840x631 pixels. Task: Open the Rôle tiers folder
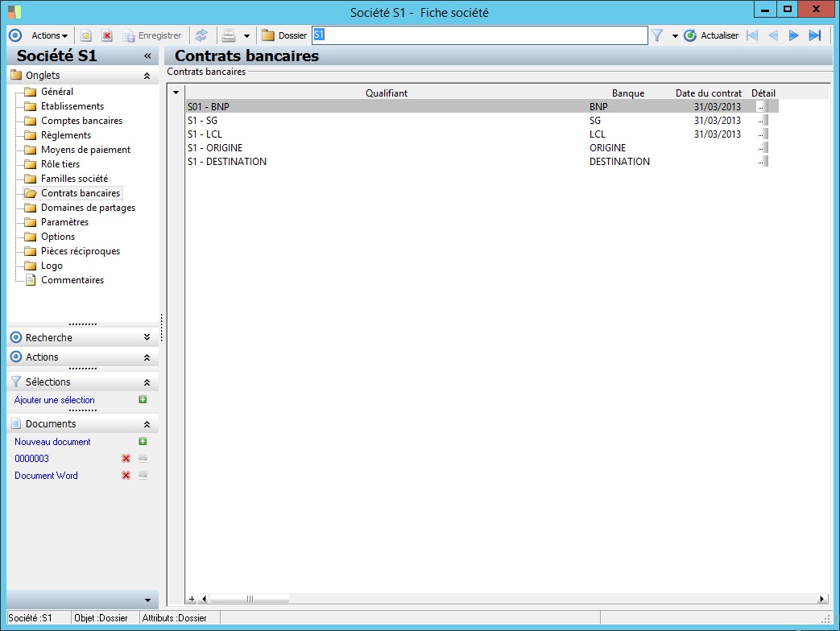[x=60, y=163]
